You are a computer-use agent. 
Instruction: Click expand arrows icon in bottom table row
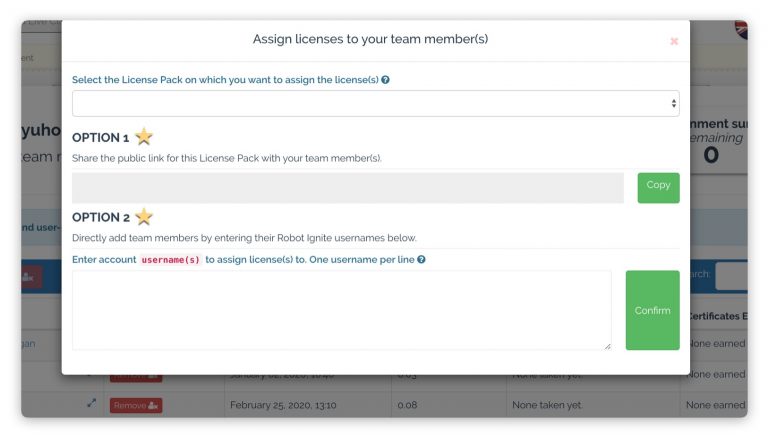click(92, 403)
